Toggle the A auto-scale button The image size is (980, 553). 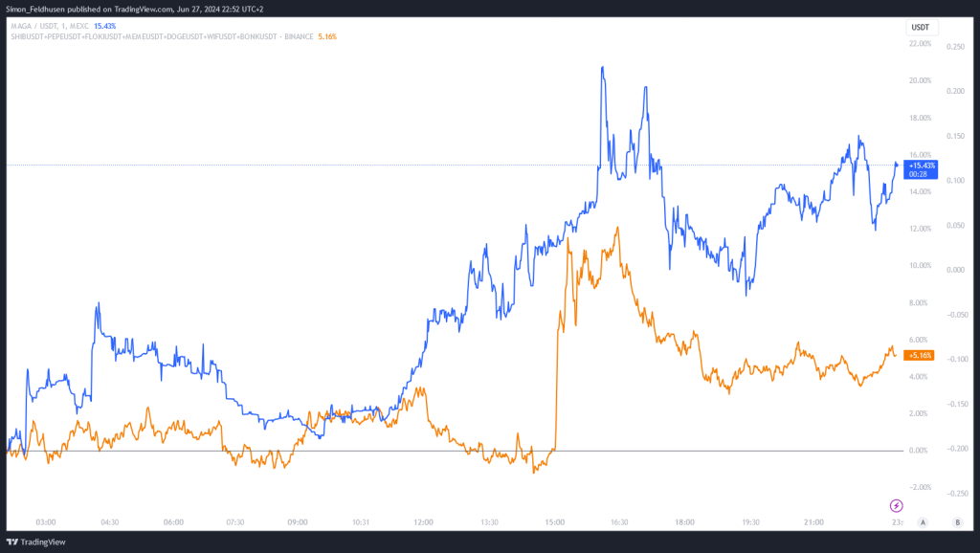[924, 522]
